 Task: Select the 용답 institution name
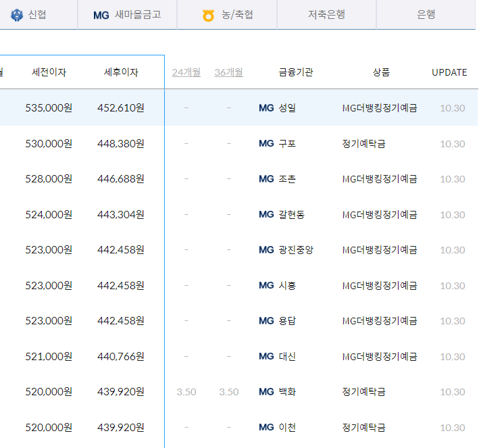[x=287, y=321]
